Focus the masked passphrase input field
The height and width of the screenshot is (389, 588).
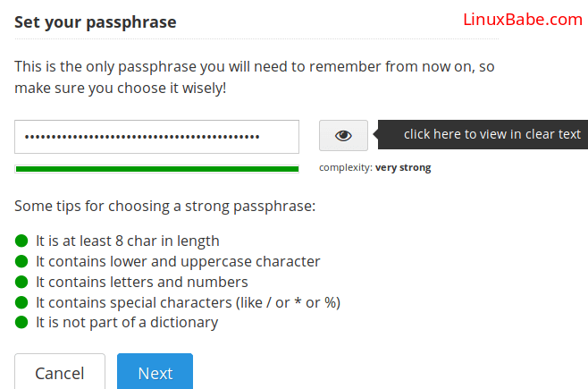point(156,137)
